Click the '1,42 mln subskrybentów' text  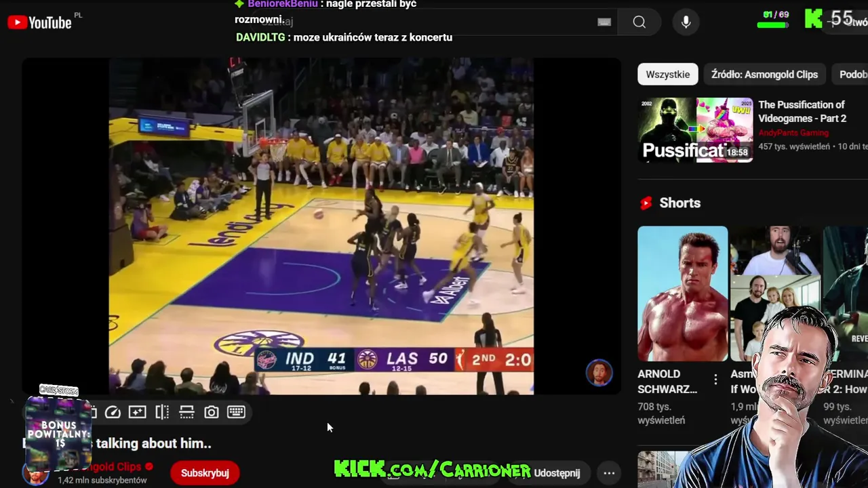102,480
